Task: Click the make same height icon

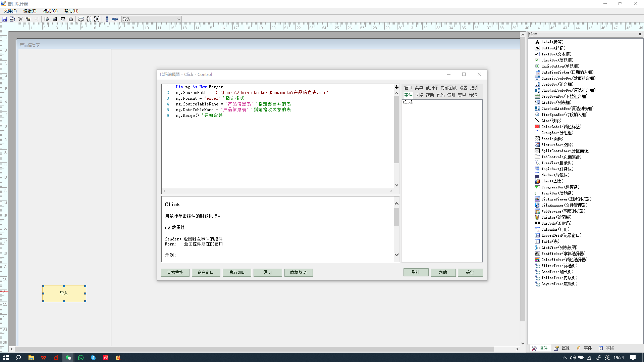Action: [x=89, y=19]
